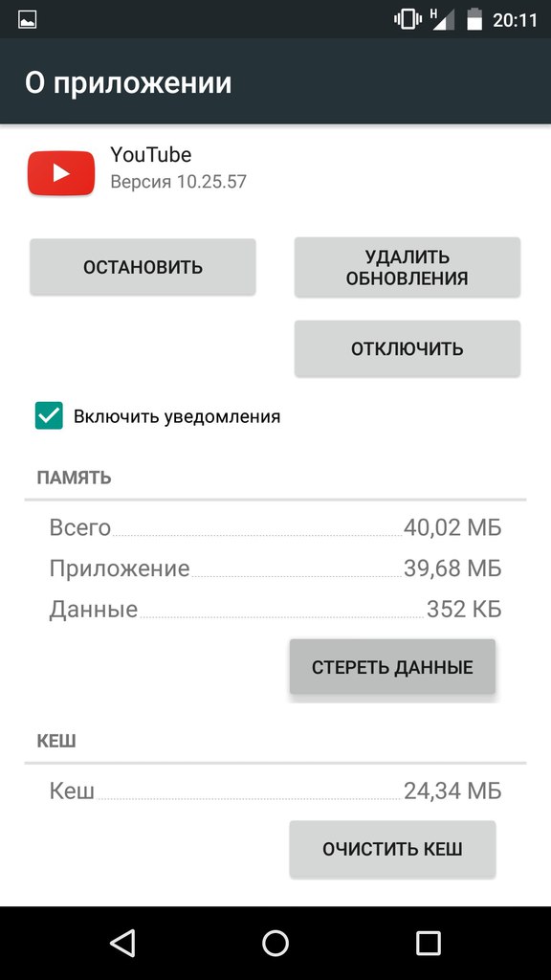Tap the Кеш 24,34 МБ row
This screenshot has height=980, width=551.
(275, 791)
